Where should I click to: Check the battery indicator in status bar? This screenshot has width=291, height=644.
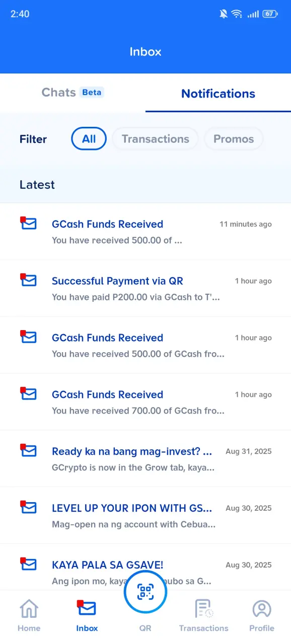click(270, 14)
